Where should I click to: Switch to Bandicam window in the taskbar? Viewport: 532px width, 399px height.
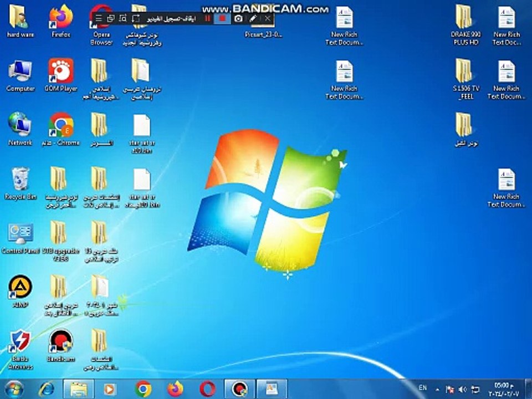239,389
